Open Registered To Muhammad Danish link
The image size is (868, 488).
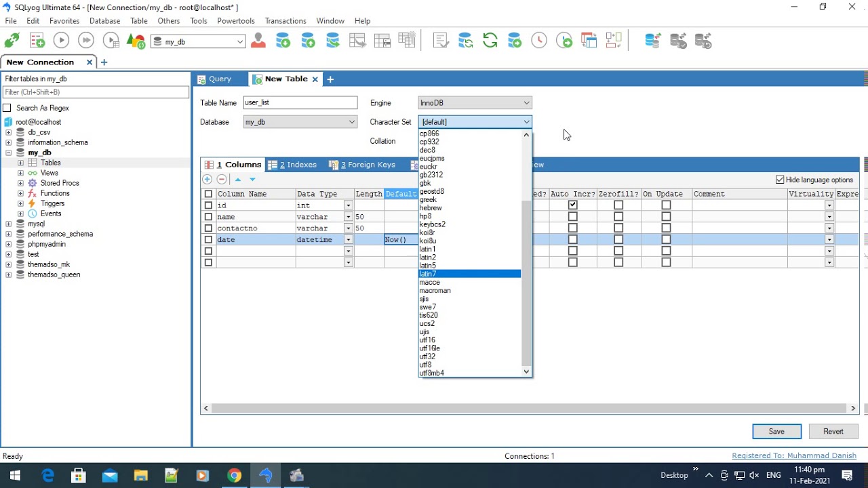(794, 456)
